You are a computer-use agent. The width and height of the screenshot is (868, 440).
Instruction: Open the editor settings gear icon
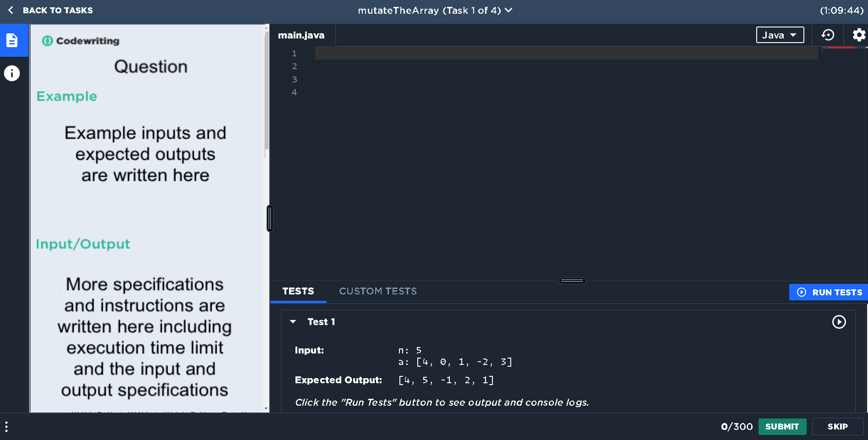[858, 35]
